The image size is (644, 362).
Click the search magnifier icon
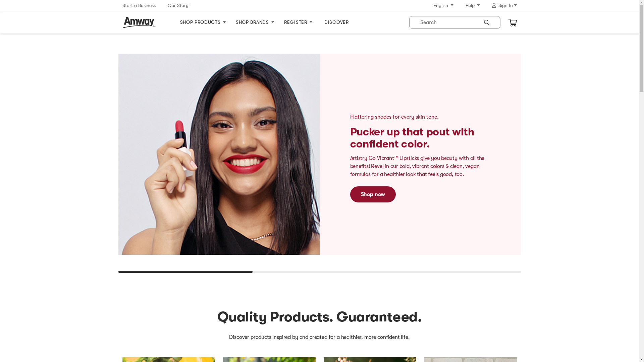click(x=487, y=22)
